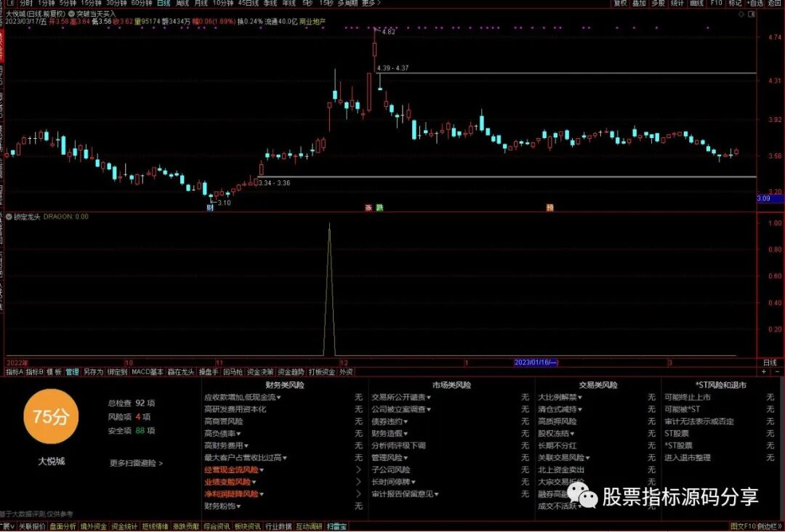Viewport: 785px width, 532px height.
Task: Select the 30分钟 period tab
Action: tap(116, 3)
